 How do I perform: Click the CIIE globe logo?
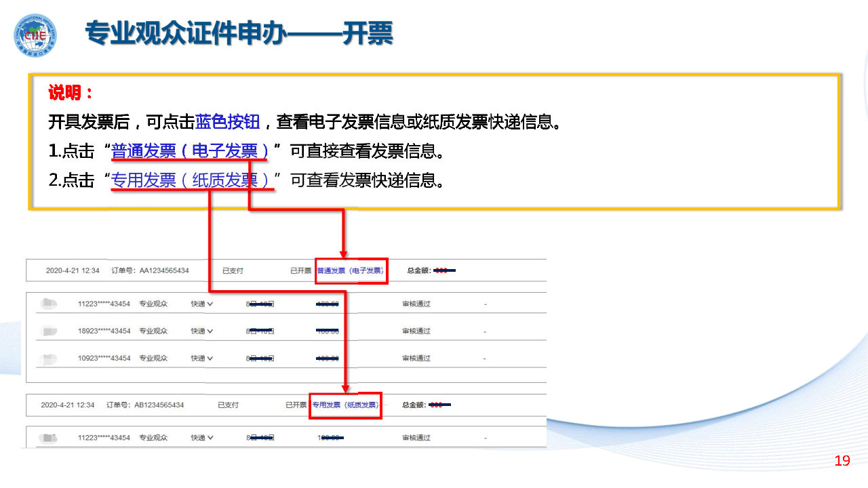click(36, 35)
